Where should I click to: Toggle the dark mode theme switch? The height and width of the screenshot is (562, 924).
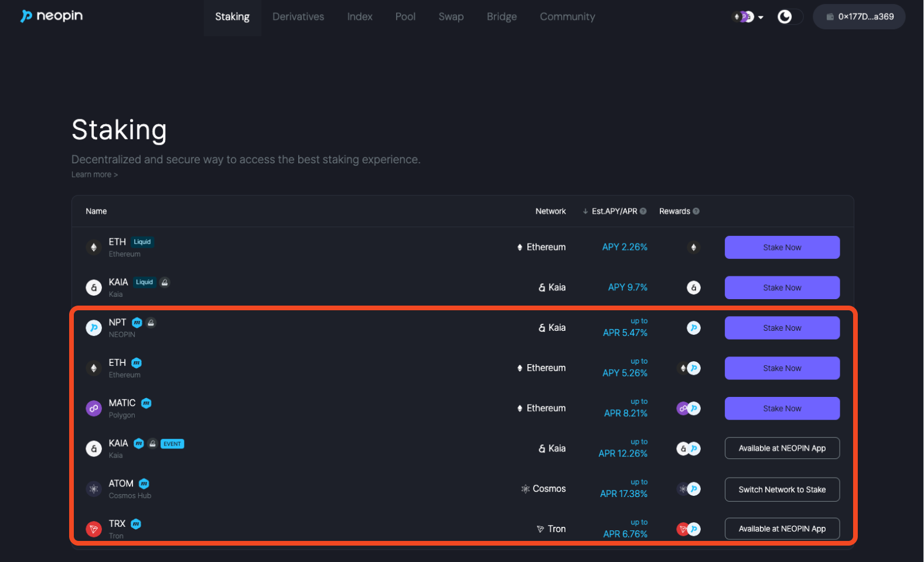click(789, 17)
